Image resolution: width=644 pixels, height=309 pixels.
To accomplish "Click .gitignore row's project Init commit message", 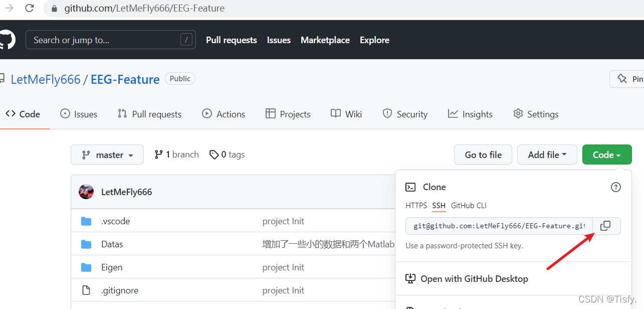I will click(283, 290).
